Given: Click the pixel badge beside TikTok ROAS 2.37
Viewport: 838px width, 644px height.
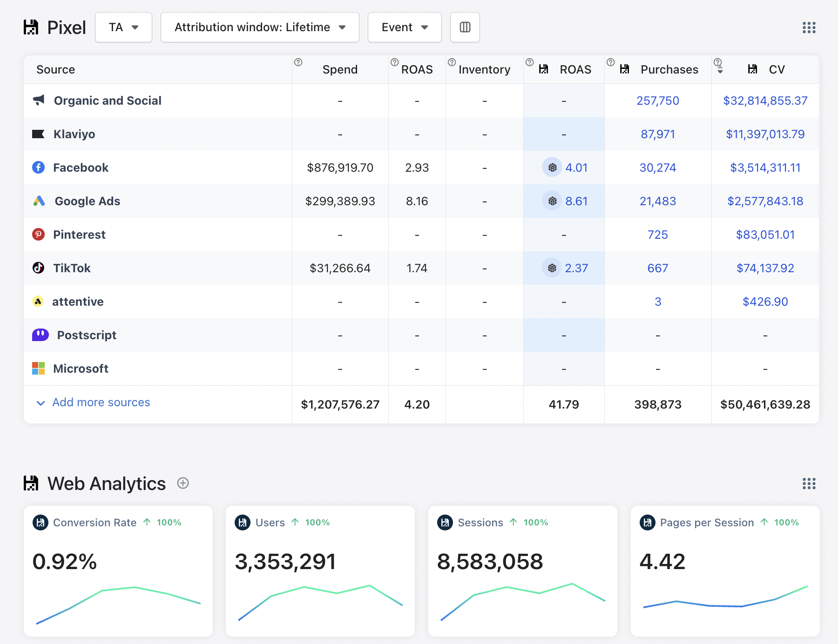Looking at the screenshot, I should pos(552,268).
